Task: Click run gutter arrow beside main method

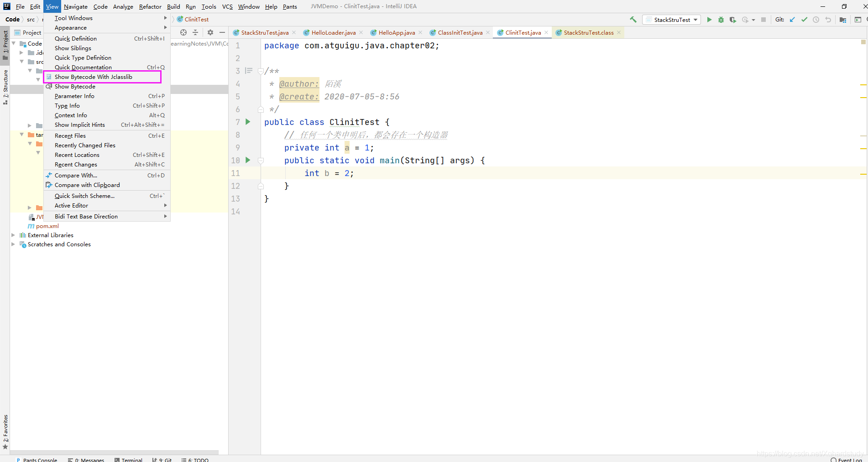Action: [x=248, y=160]
